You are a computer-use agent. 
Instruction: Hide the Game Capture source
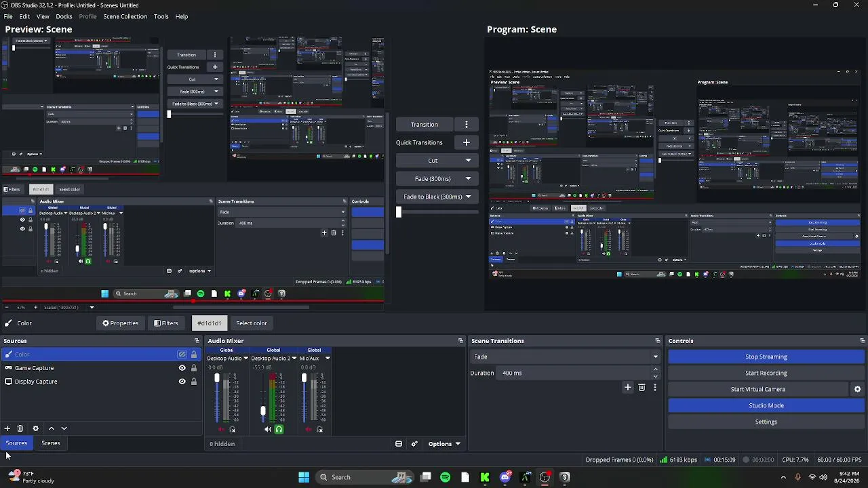tap(182, 368)
